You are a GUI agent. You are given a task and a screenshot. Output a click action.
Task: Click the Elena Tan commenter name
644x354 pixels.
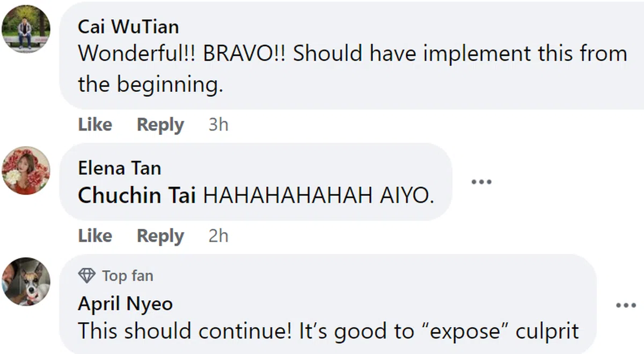point(119,168)
